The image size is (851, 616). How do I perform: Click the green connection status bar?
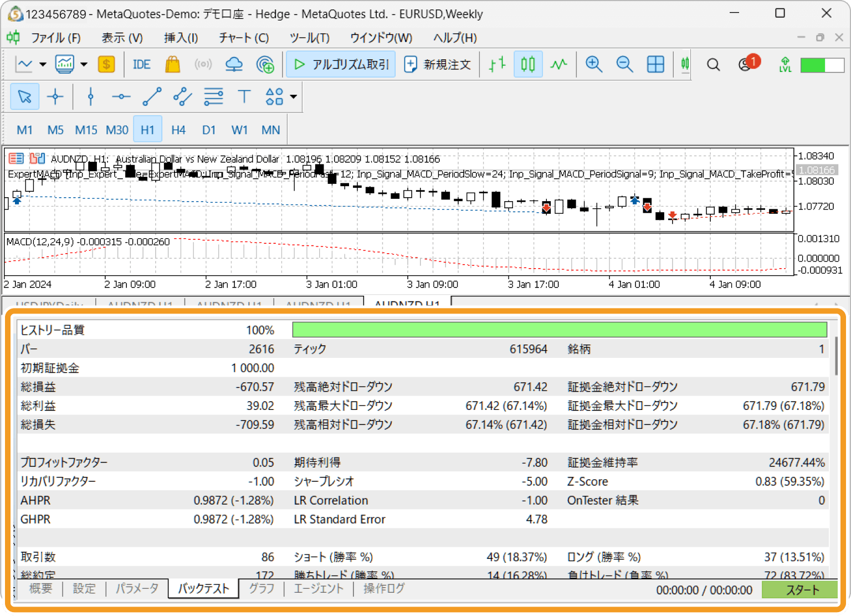[x=822, y=65]
